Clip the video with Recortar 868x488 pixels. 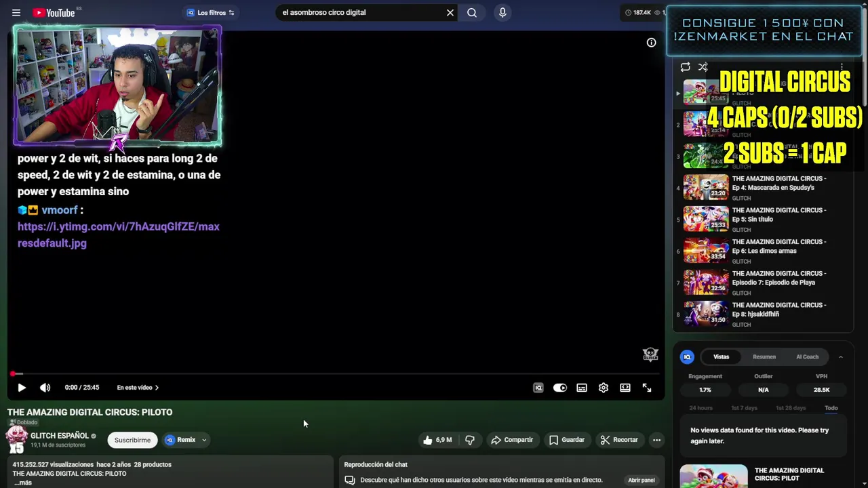pos(619,440)
